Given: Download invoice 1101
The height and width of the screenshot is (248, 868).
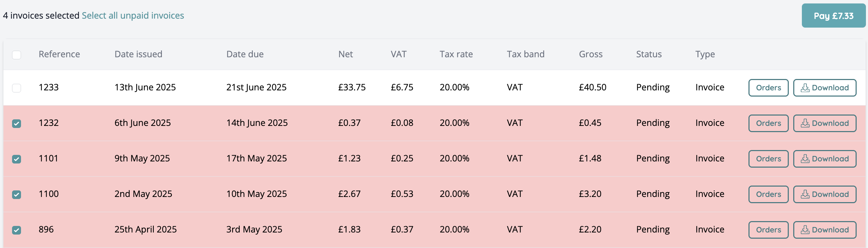Looking at the screenshot, I should [x=825, y=159].
